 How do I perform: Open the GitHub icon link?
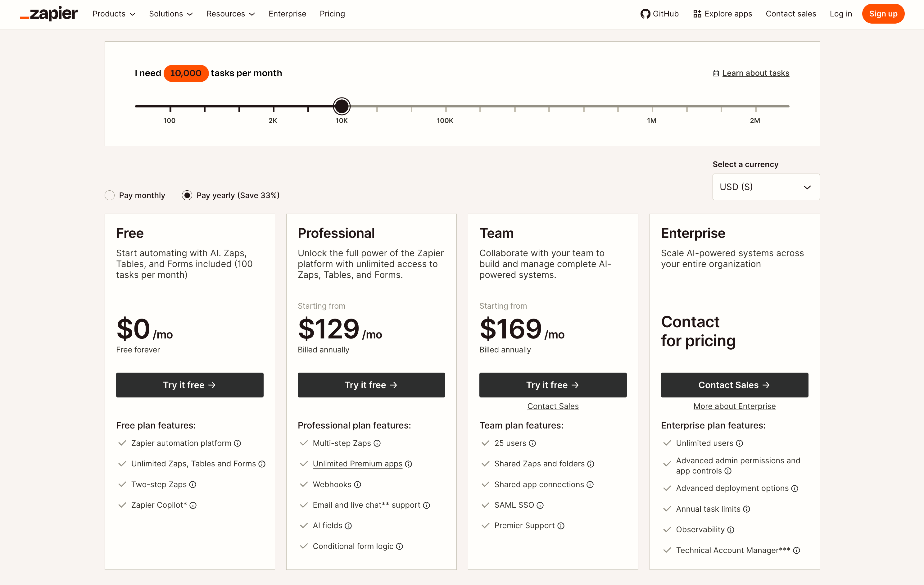[645, 14]
